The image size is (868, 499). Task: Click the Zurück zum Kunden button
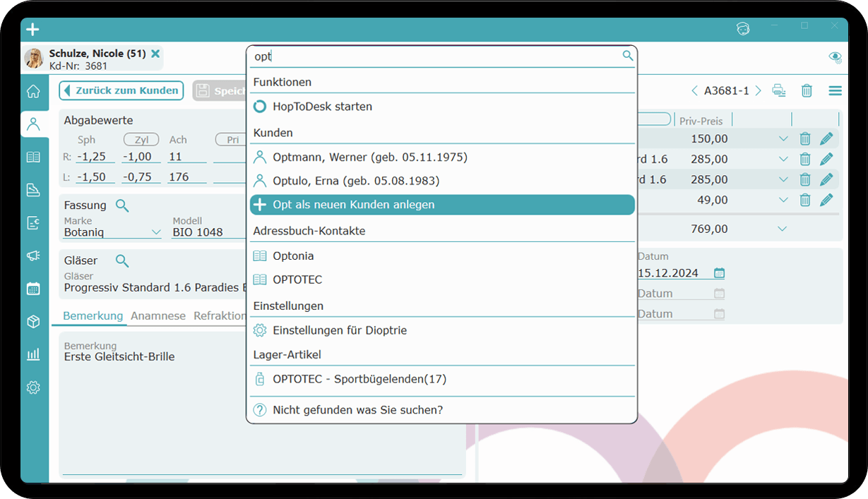(x=121, y=90)
